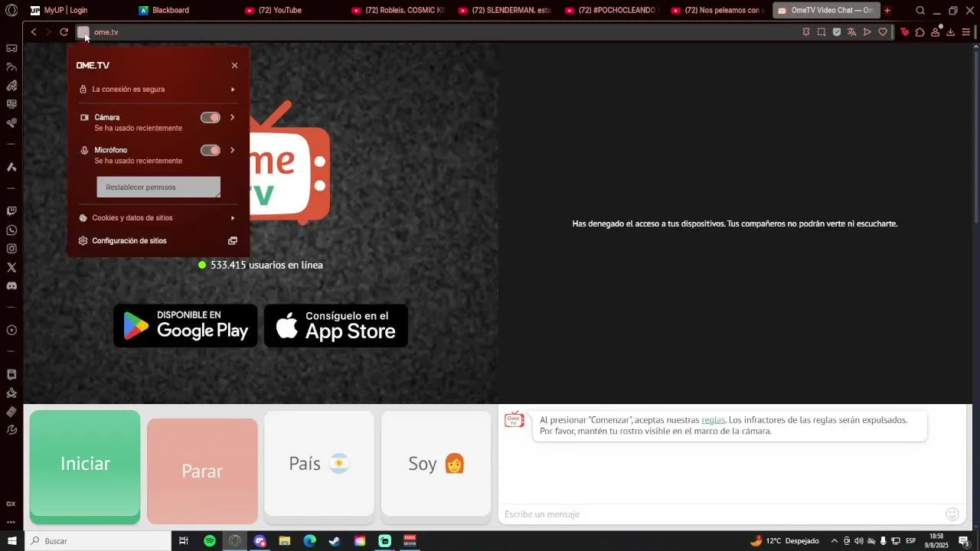Screen dimensions: 980x551
Task: Open Twitch in the Opera sidebar
Action: [x=11, y=211]
